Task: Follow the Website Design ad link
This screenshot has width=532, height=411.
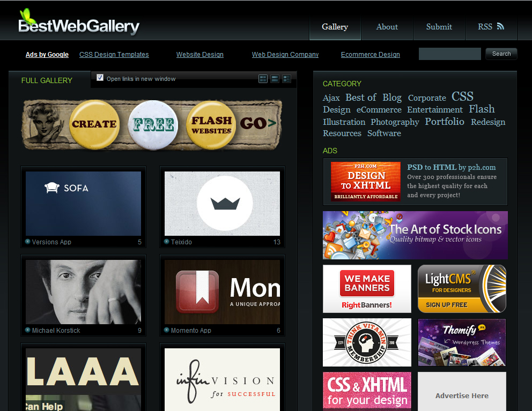Action: (200, 55)
